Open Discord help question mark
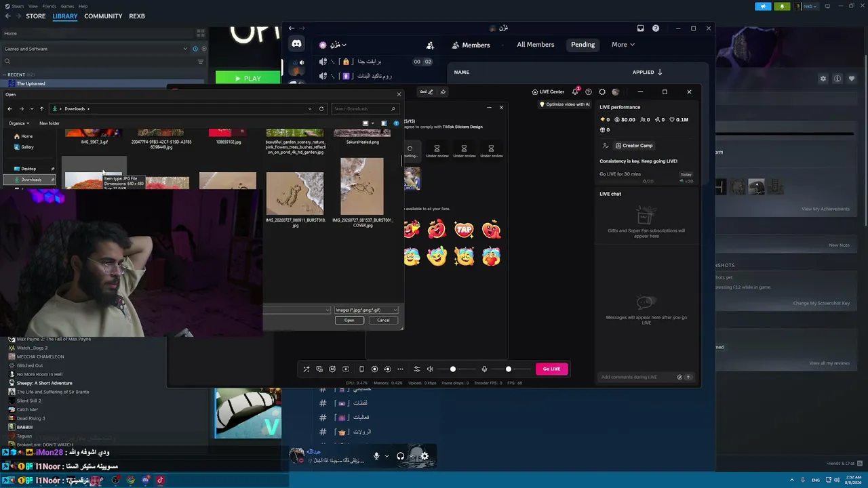 pos(656,28)
